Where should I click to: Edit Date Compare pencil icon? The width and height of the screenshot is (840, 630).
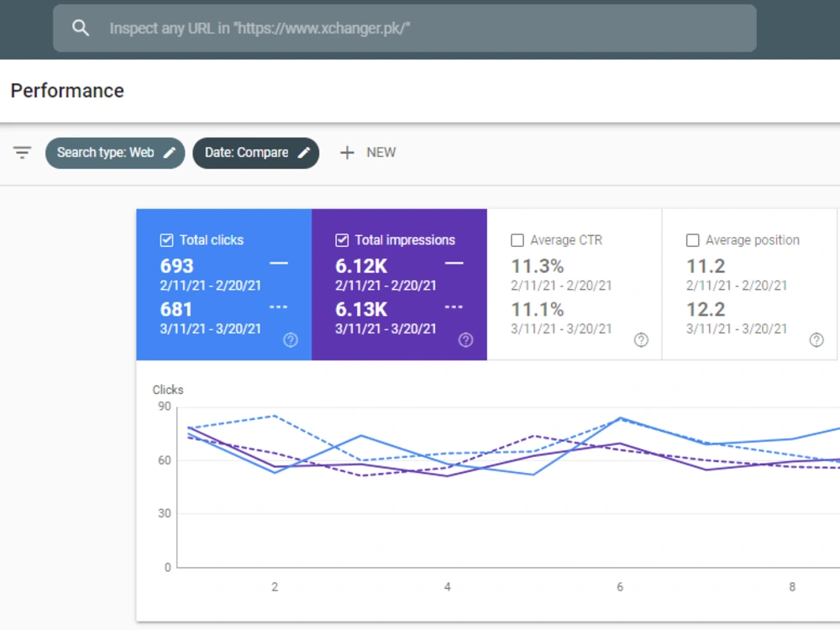point(304,153)
